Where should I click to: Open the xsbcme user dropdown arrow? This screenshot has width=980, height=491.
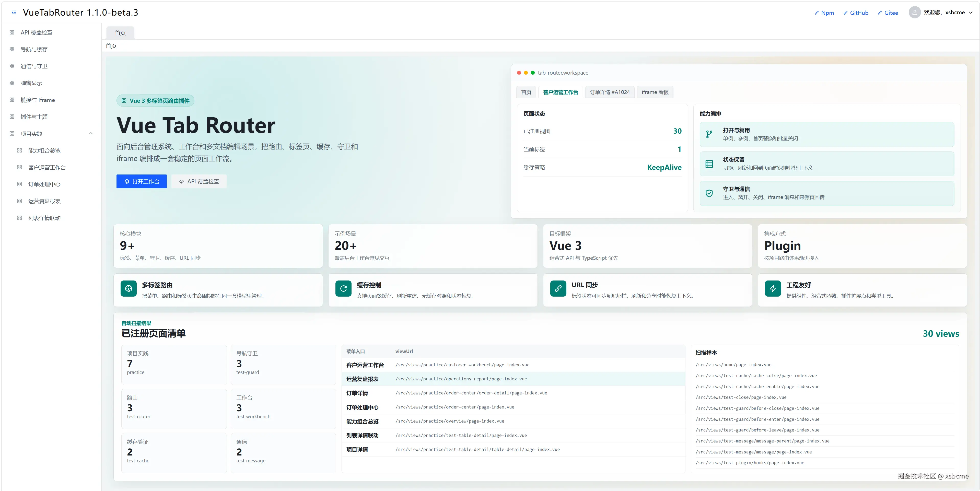click(x=971, y=13)
